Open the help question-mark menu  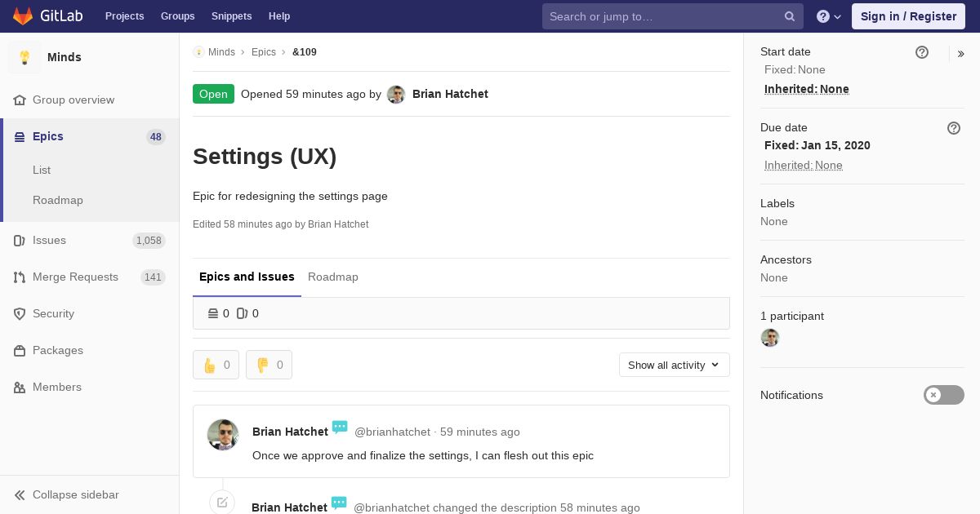pos(829,16)
